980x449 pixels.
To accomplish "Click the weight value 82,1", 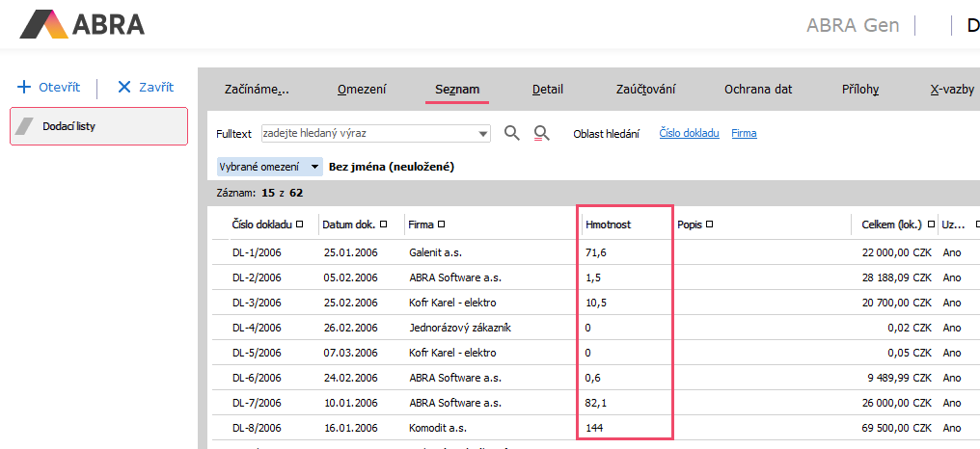I will point(596,403).
